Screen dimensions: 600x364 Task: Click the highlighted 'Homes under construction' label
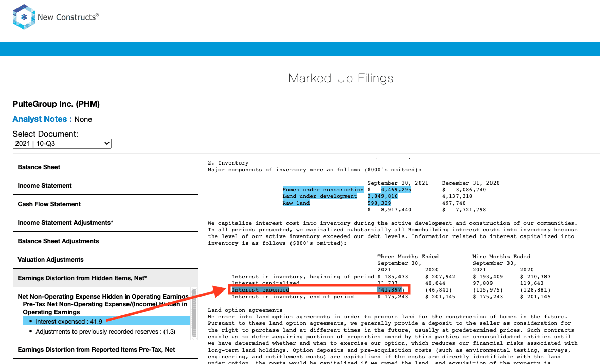[323, 190]
